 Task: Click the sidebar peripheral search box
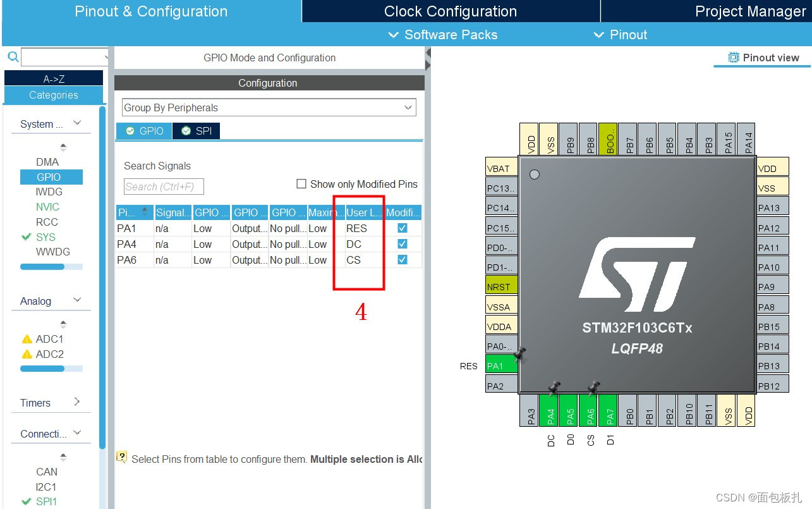[x=66, y=58]
